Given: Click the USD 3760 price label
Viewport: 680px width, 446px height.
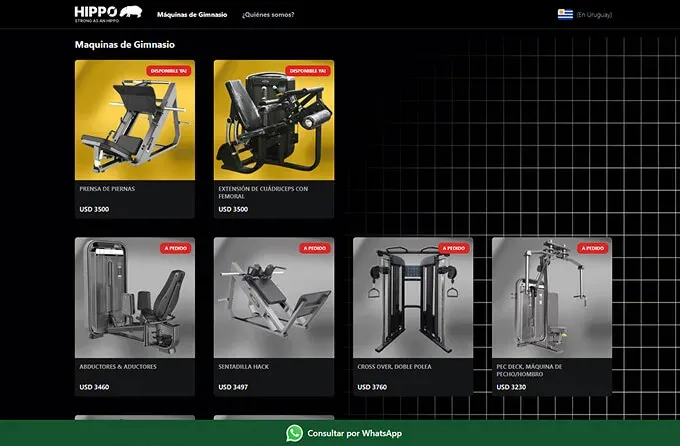Looking at the screenshot, I should 371,386.
